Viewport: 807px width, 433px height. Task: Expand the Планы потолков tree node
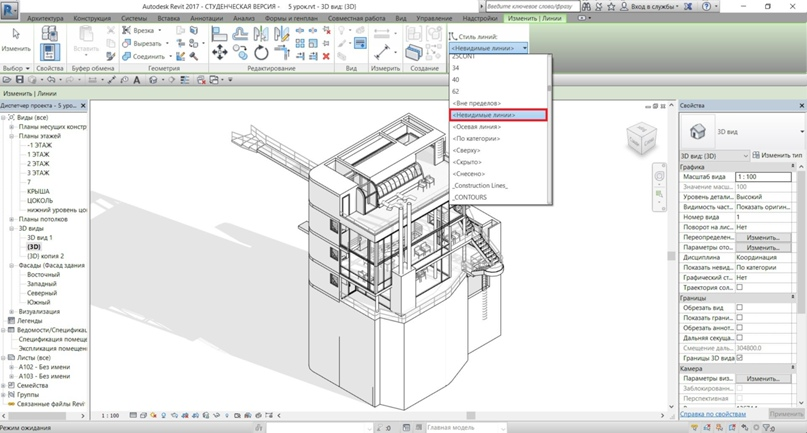(11, 219)
